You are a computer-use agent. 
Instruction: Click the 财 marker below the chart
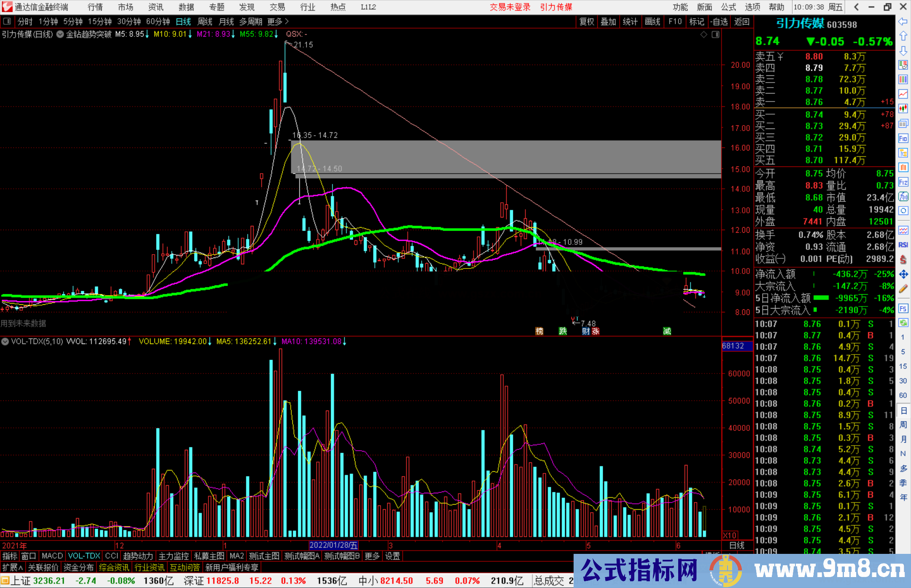pyautogui.click(x=586, y=331)
